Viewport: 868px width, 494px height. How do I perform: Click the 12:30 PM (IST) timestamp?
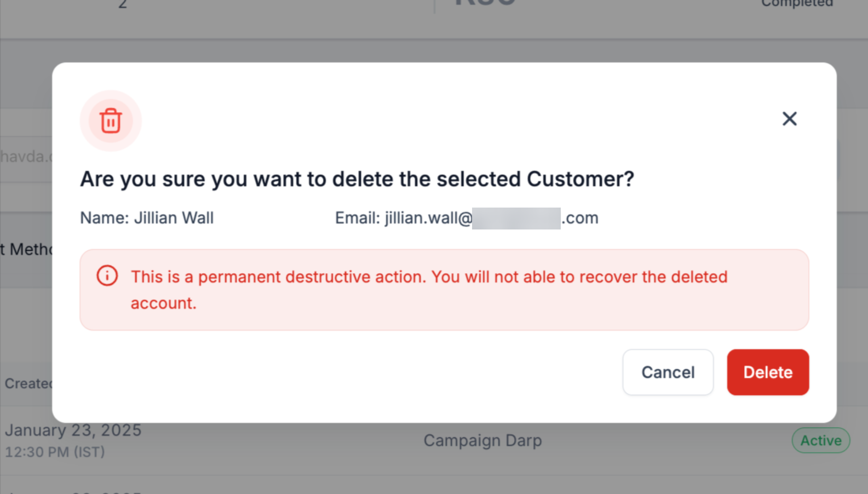[x=55, y=452]
